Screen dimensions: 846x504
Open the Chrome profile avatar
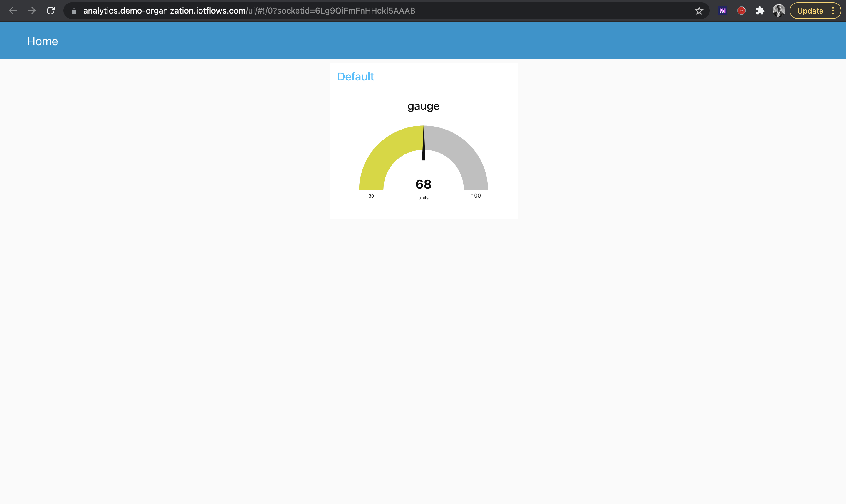(778, 11)
